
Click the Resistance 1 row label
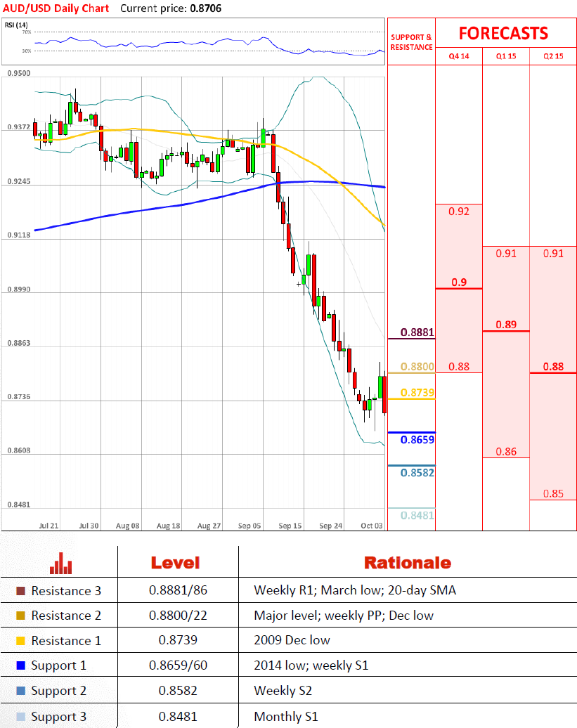66,641
